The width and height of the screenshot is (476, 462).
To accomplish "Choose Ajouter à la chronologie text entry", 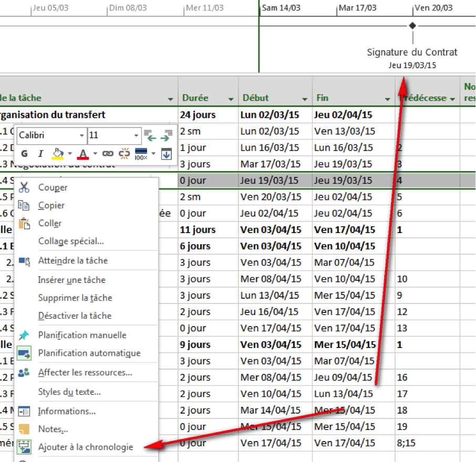I will (x=86, y=447).
